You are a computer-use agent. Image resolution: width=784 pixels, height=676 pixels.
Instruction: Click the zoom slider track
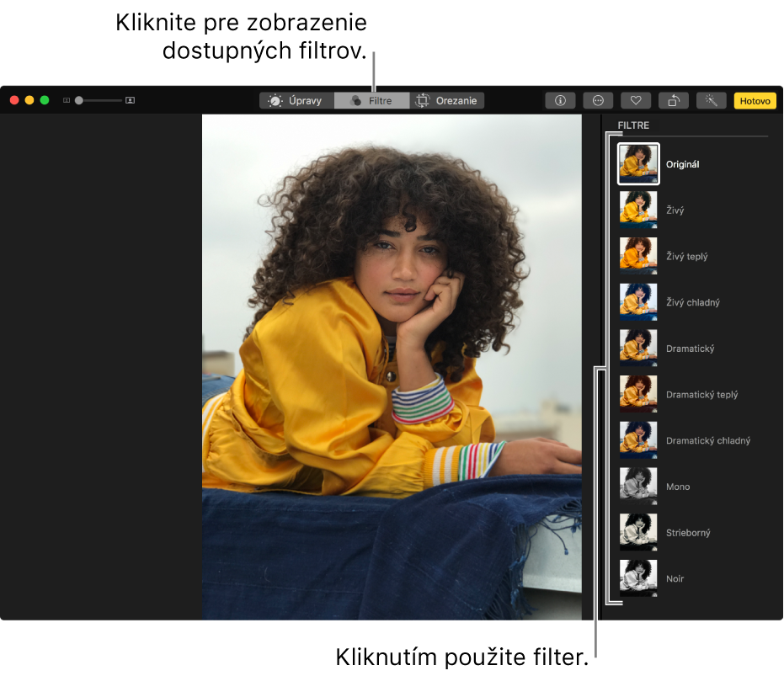[x=101, y=100]
